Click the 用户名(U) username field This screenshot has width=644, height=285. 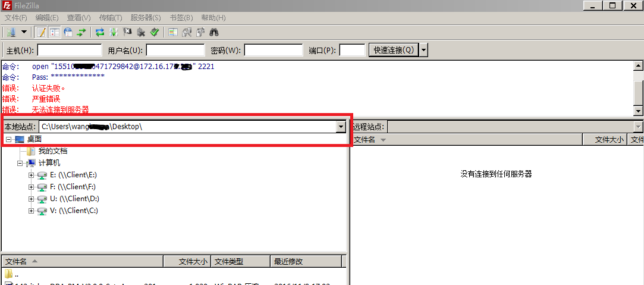175,50
